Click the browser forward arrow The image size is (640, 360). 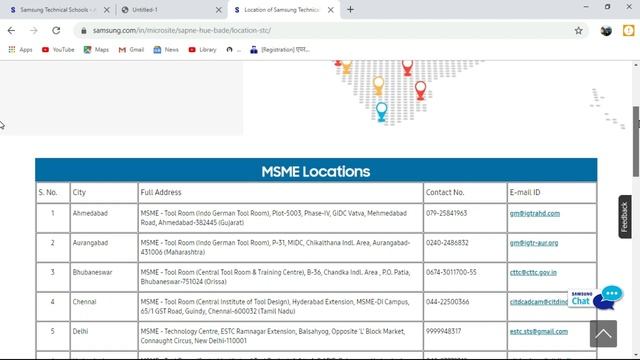tap(33, 31)
